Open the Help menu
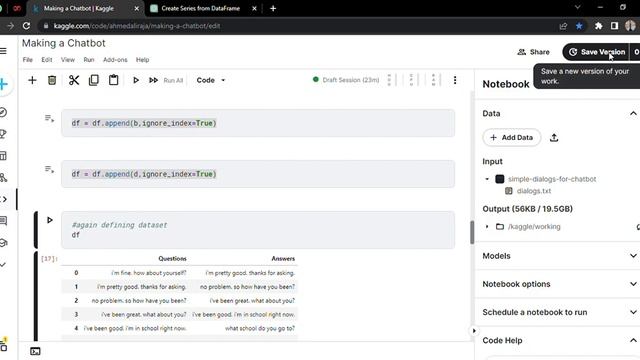640x360 pixels. pyautogui.click(x=142, y=60)
